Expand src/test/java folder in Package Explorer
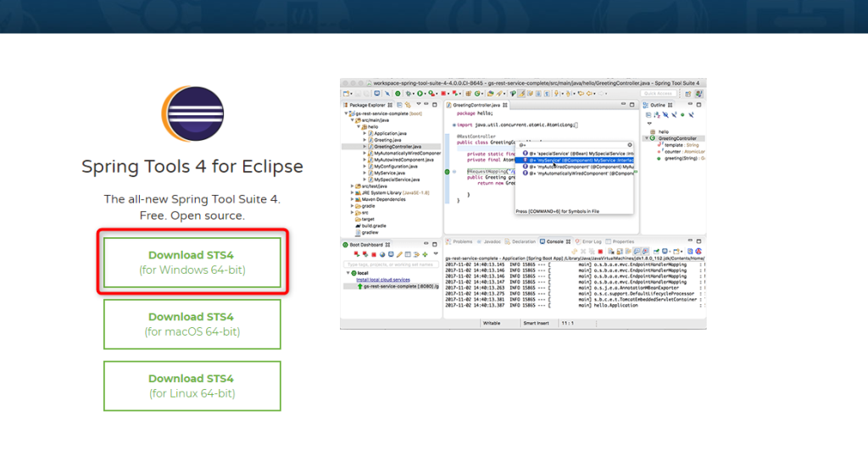The width and height of the screenshot is (868, 450). (352, 186)
